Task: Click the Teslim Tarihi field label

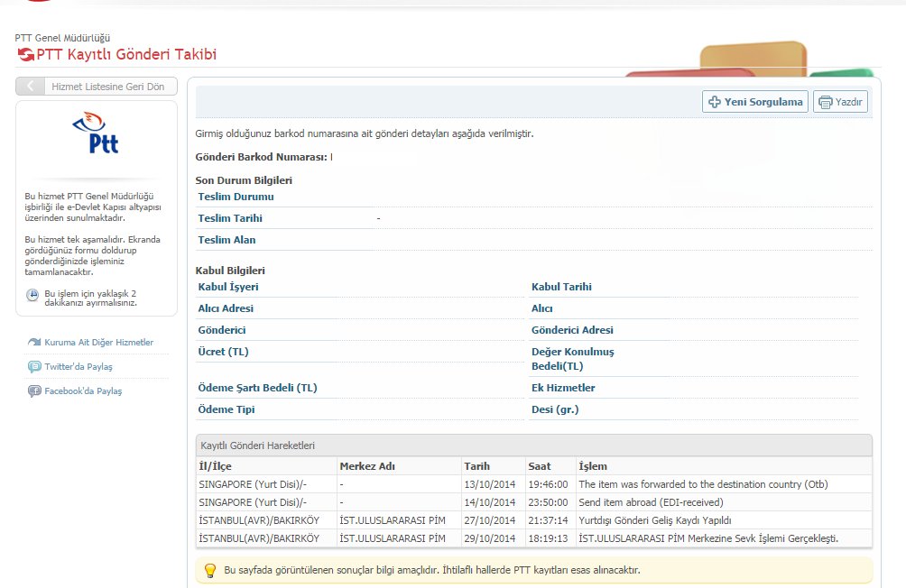Action: [x=230, y=218]
